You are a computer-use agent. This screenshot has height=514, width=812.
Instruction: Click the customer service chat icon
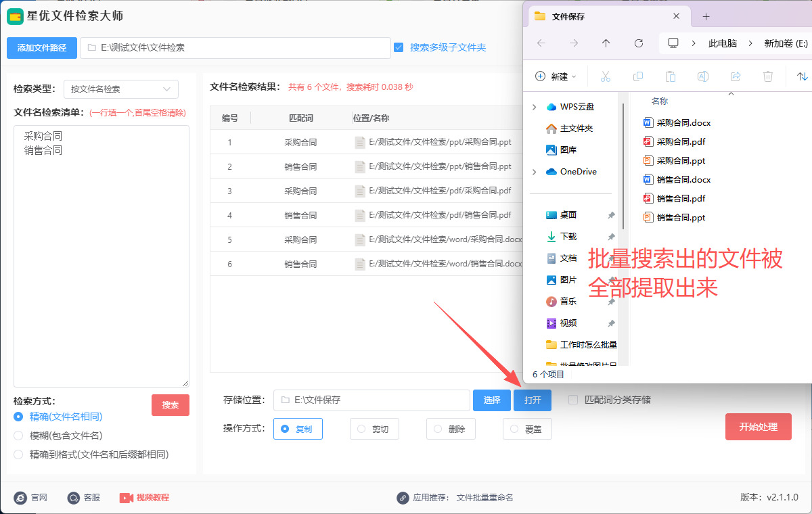point(74,498)
